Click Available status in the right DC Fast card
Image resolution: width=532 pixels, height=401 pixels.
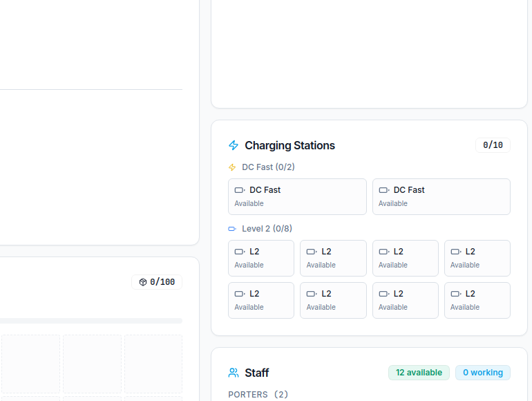393,203
